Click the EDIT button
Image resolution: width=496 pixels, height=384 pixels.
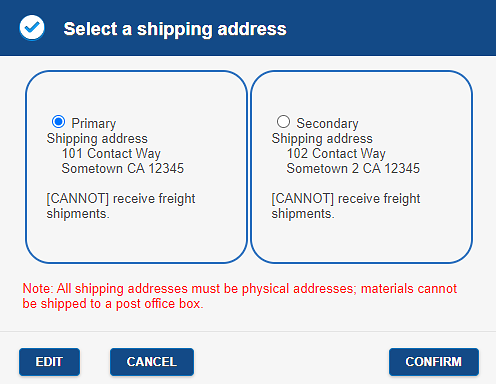pos(49,362)
